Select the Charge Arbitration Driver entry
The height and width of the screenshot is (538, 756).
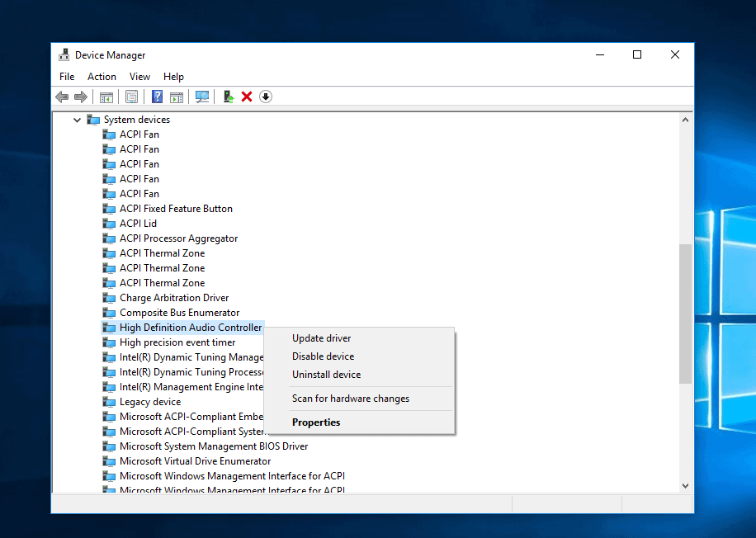point(172,297)
